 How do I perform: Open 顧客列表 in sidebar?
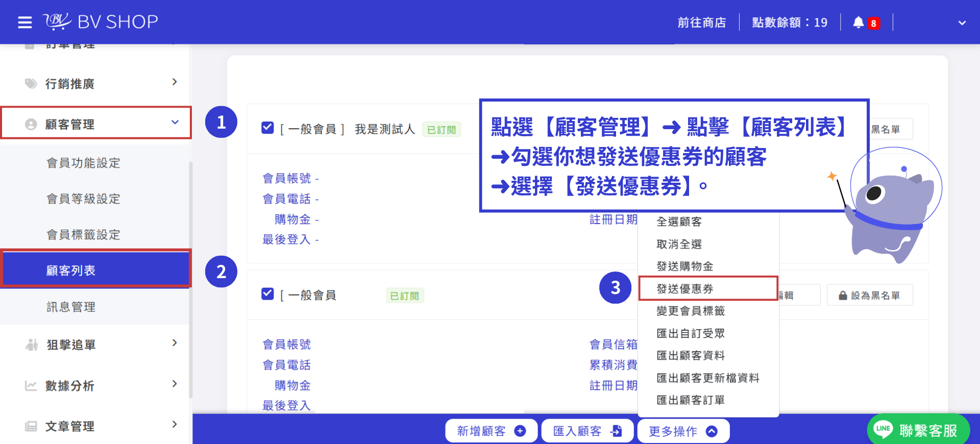96,269
